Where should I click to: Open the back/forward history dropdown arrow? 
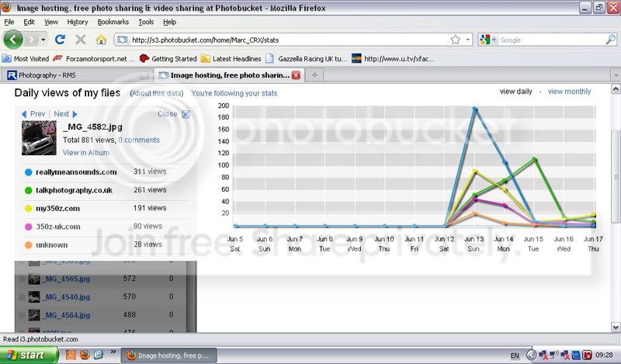[x=43, y=40]
